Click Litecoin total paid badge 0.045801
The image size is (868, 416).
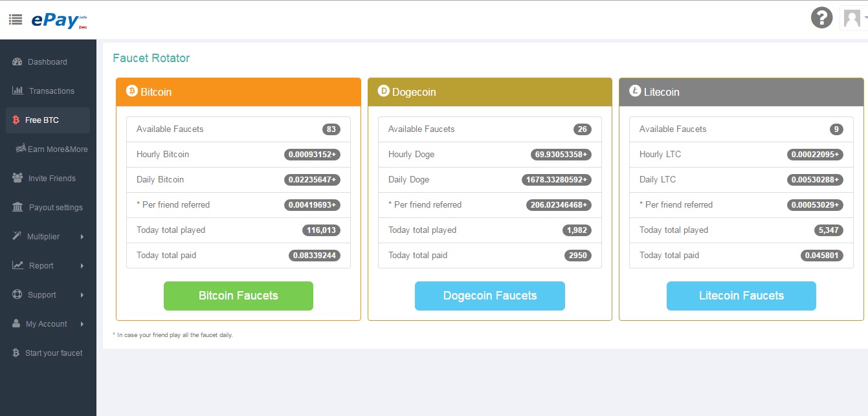(x=822, y=256)
